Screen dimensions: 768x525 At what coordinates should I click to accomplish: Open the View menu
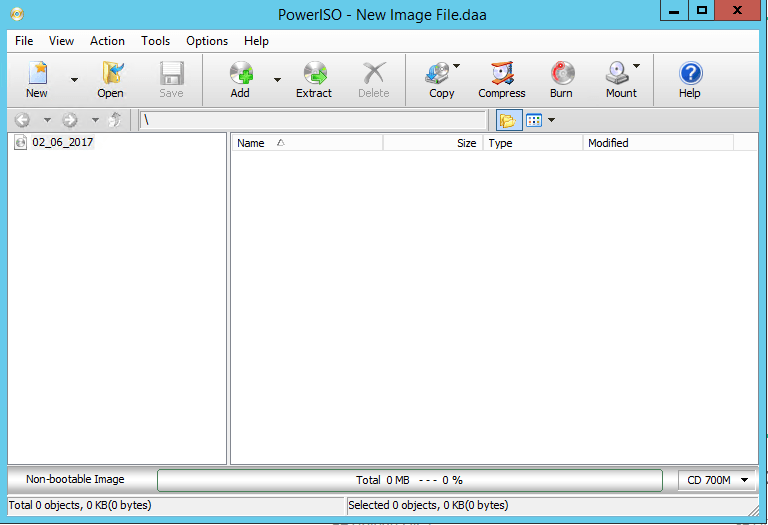[x=61, y=41]
